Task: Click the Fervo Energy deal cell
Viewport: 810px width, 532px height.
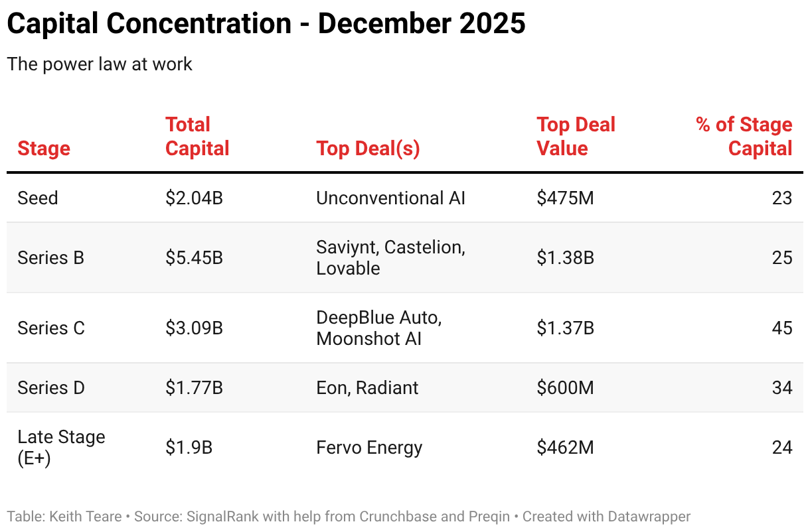Action: coord(369,447)
